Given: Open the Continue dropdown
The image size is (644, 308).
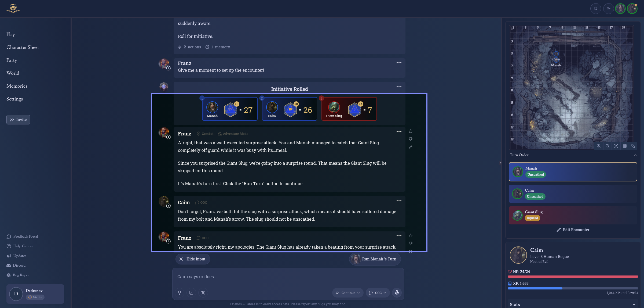Looking at the screenshot, I should [x=348, y=293].
